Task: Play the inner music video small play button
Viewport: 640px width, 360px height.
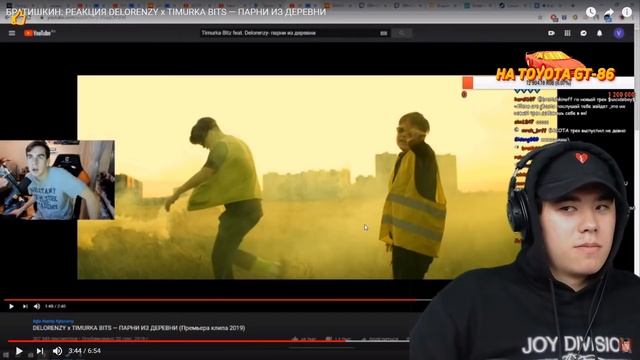Action: pos(11,306)
